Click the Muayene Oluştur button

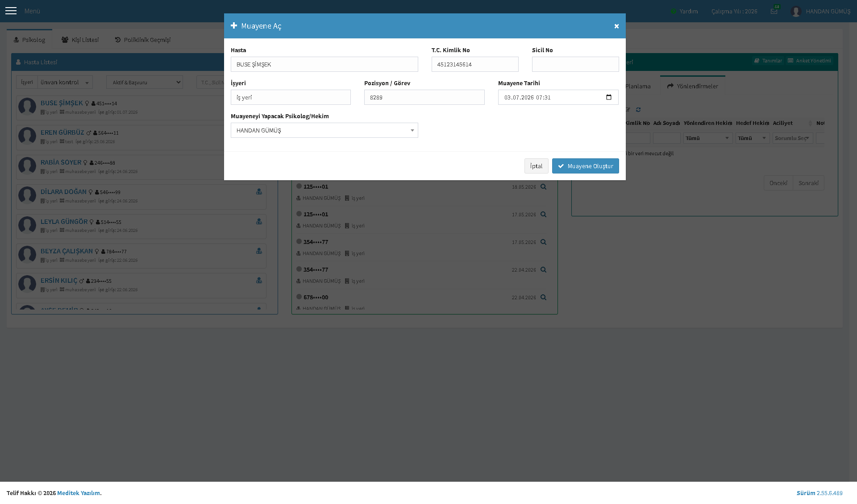pyautogui.click(x=586, y=166)
